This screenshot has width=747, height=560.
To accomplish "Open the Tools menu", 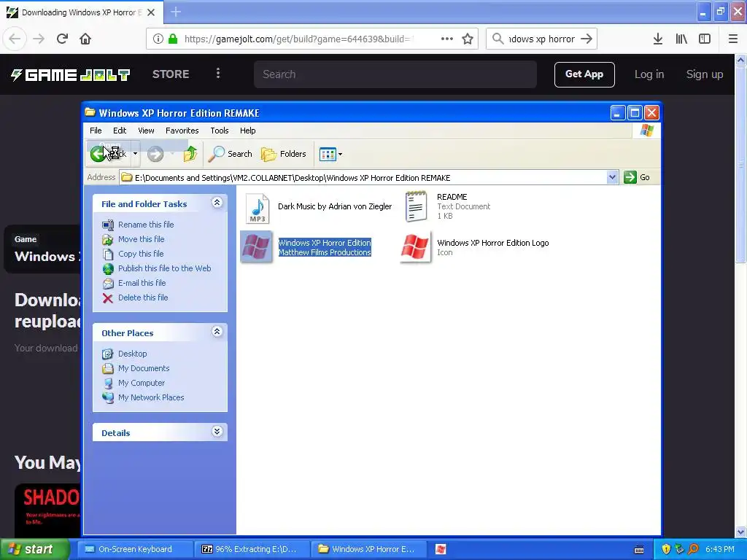I will pos(220,131).
